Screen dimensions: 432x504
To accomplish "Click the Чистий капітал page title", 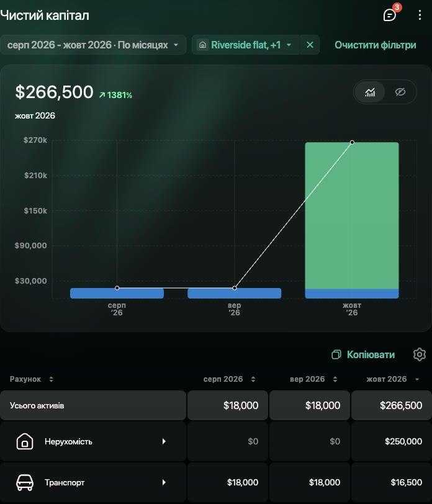I will [x=45, y=15].
